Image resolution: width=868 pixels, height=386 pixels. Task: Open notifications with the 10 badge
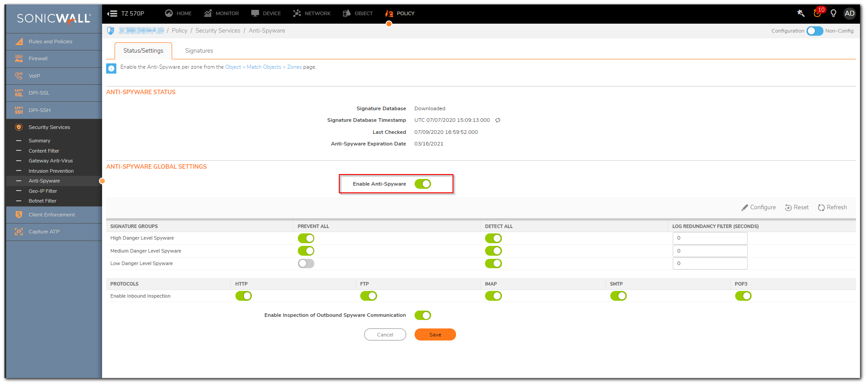point(819,12)
